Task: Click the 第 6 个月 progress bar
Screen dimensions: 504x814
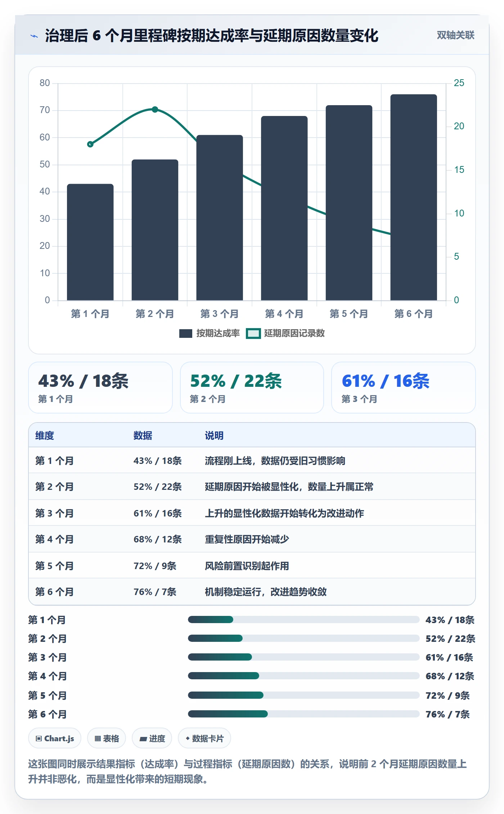Action: point(303,714)
